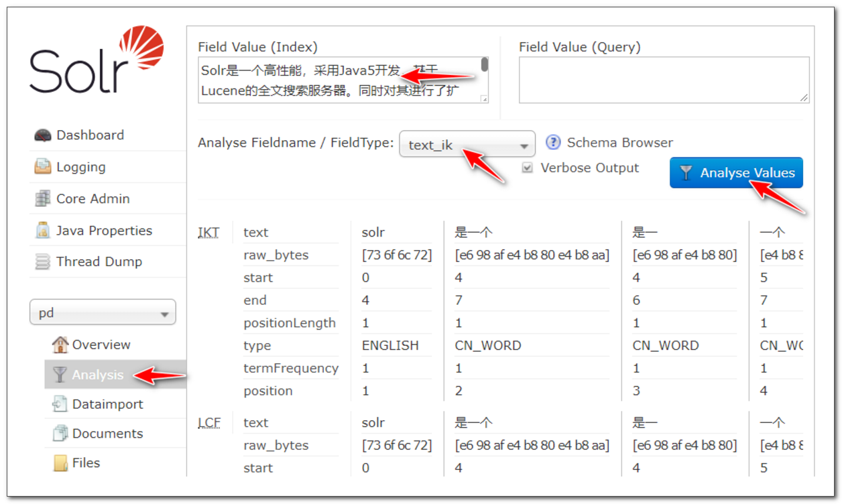The image size is (842, 504).
Task: Open the pd core selector dropdown
Action: point(103,313)
